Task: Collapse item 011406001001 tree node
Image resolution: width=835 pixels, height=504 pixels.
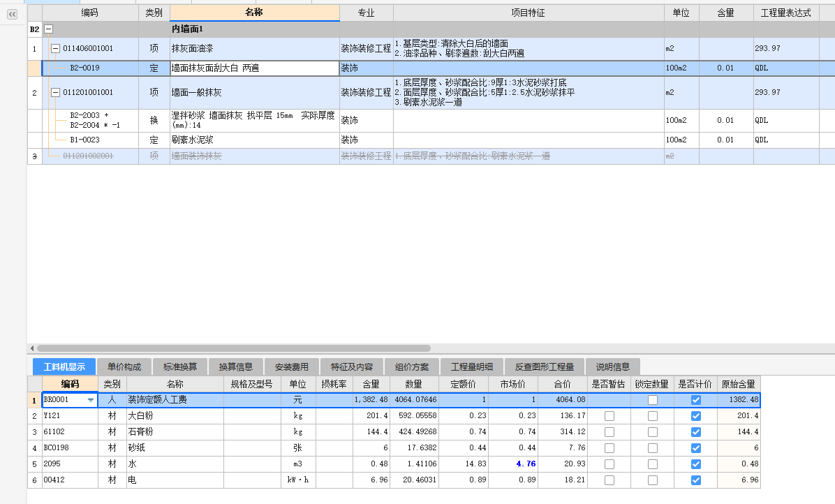Action: point(55,48)
